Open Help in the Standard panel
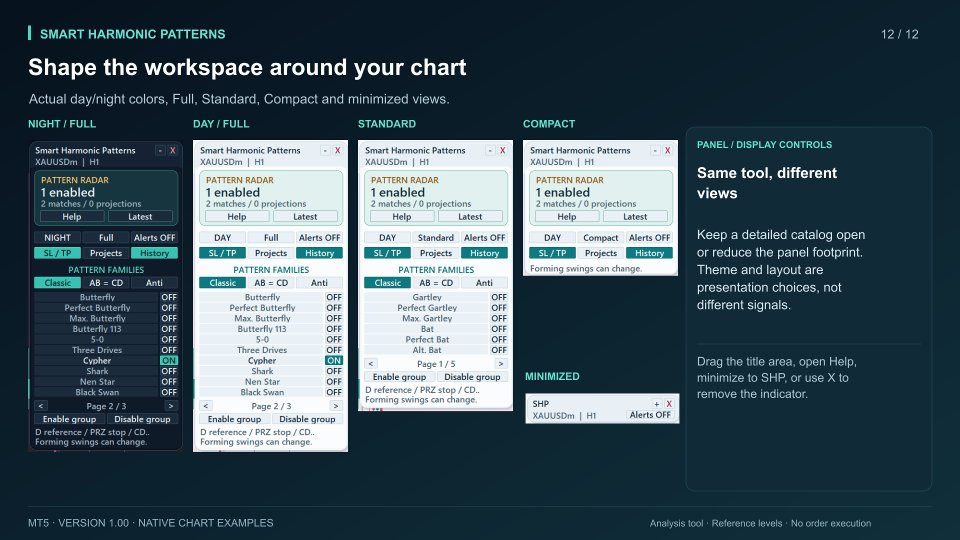The width and height of the screenshot is (960, 540). click(x=402, y=217)
